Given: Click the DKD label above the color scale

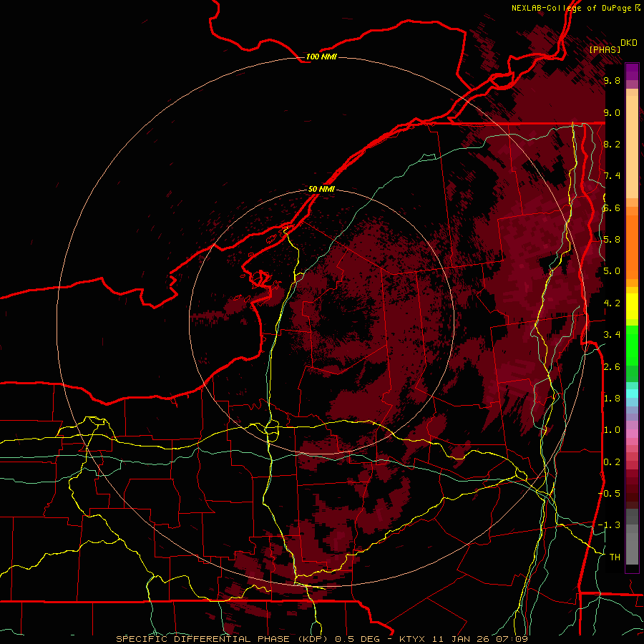Looking at the screenshot, I should coord(629,43).
